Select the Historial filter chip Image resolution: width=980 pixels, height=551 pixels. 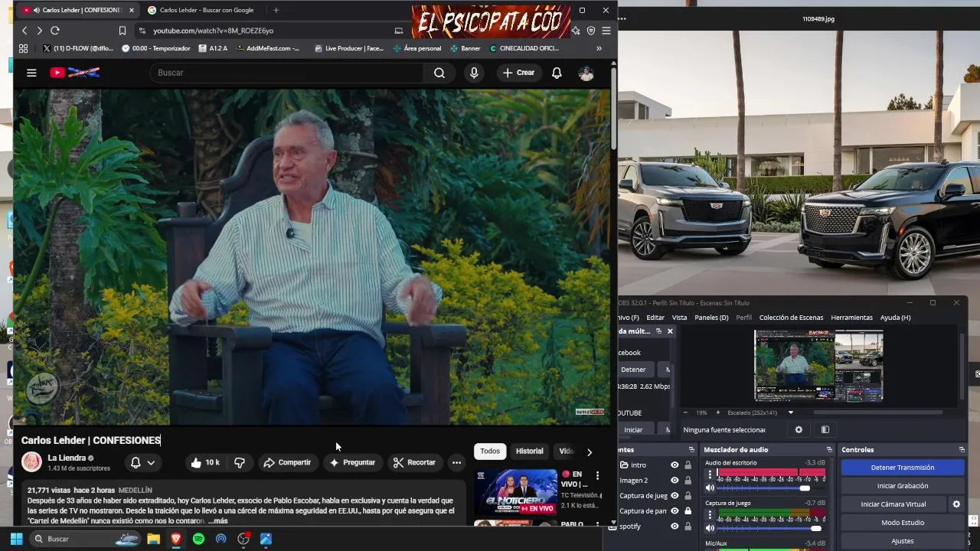click(x=529, y=452)
